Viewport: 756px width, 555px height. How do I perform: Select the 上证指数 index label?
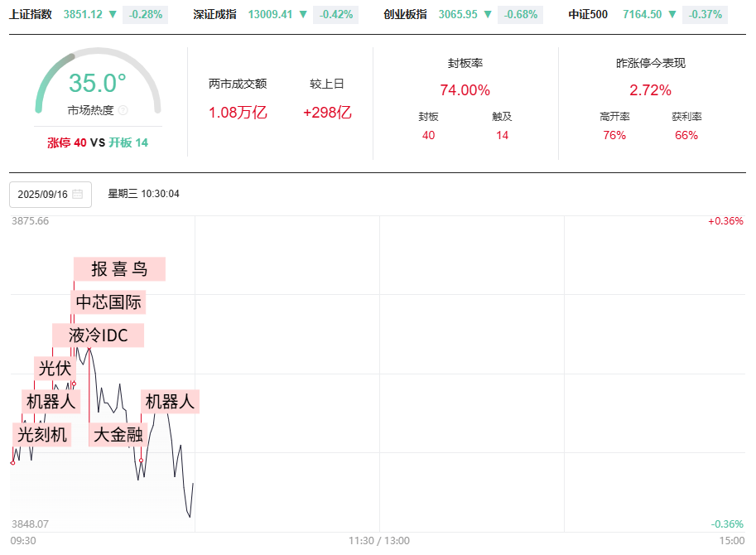point(31,14)
